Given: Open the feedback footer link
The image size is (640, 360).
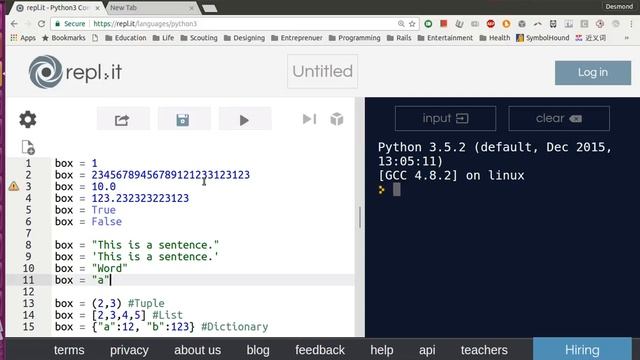Looking at the screenshot, I should (x=320, y=350).
